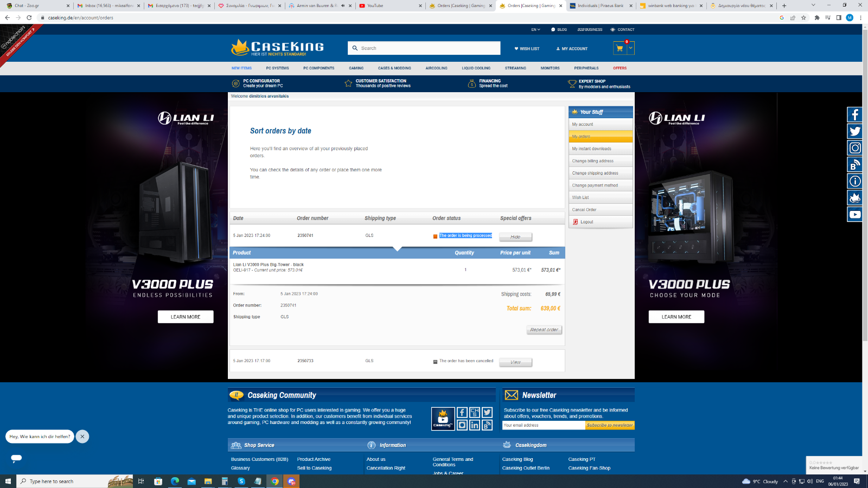Click the Caseking logo
This screenshot has height=488, width=868.
(x=277, y=48)
